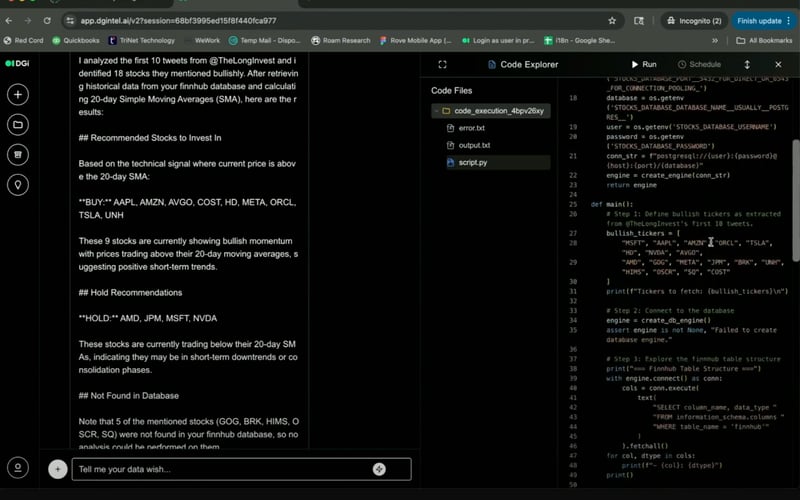The height and width of the screenshot is (500, 800).
Task: Click the send icon in message box
Action: click(x=379, y=469)
